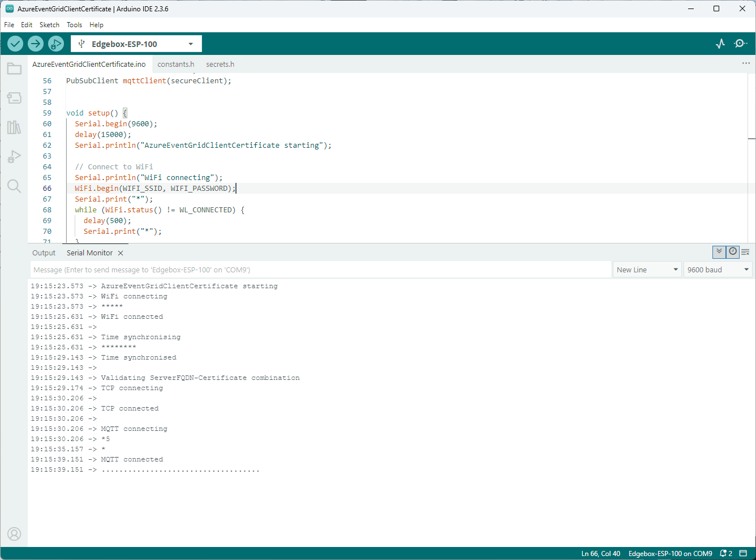Click the Verify sketch checkmark button
Image resolution: width=756 pixels, height=560 pixels.
coord(15,44)
